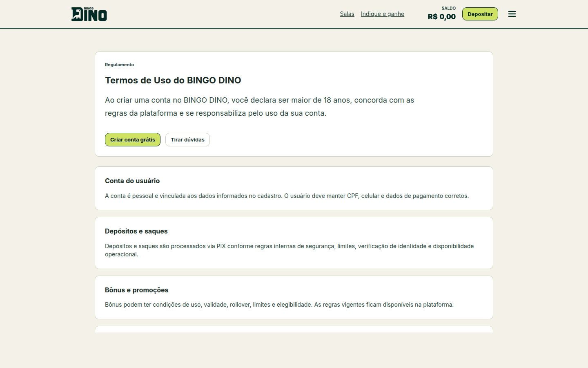Click text about deposits processed via PIX
The height and width of the screenshot is (368, 588).
tap(290, 250)
